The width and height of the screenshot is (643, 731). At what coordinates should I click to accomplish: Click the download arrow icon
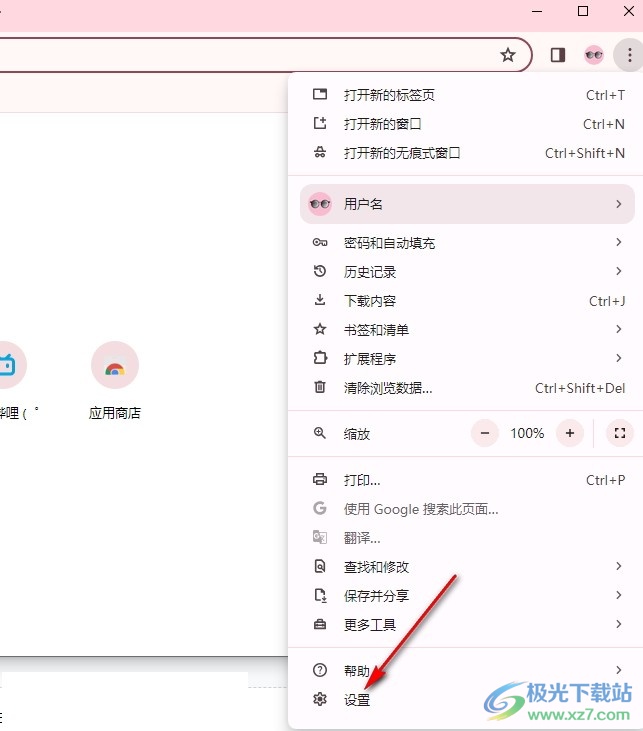click(320, 300)
